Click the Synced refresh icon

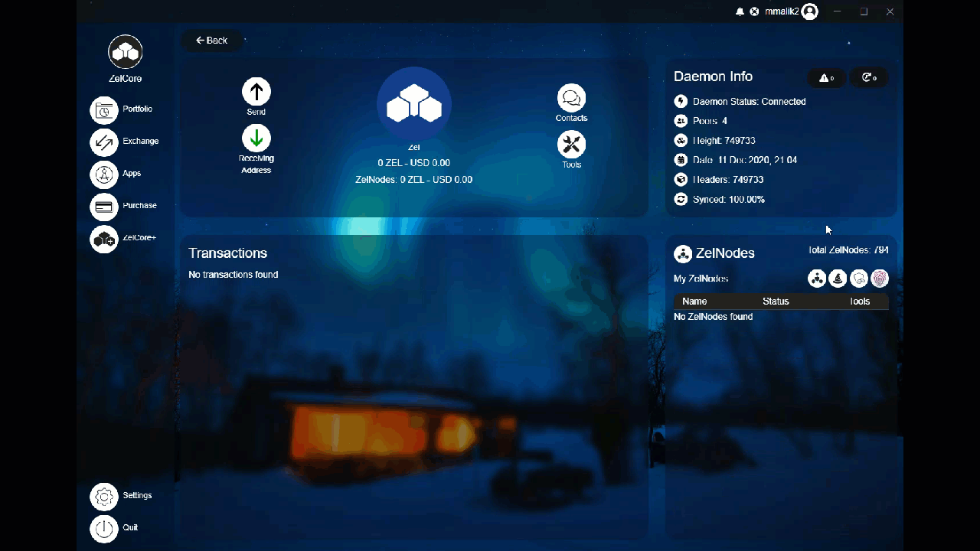click(x=681, y=200)
